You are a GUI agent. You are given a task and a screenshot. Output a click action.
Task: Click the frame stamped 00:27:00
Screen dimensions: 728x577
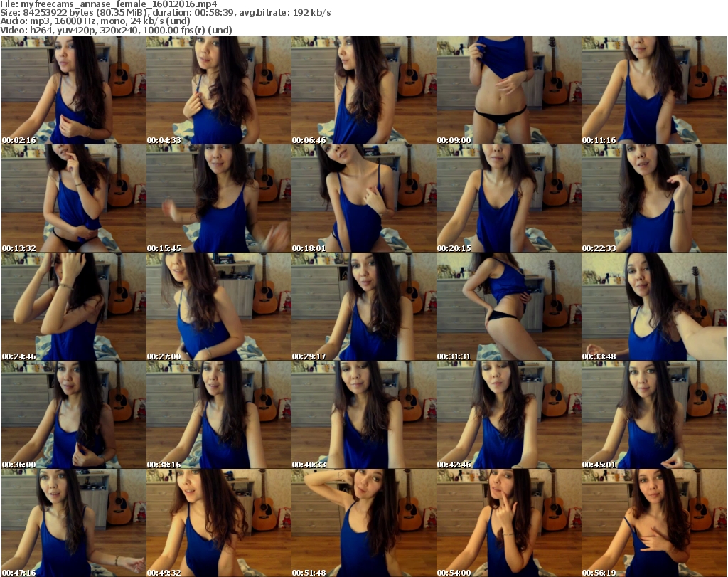point(219,307)
